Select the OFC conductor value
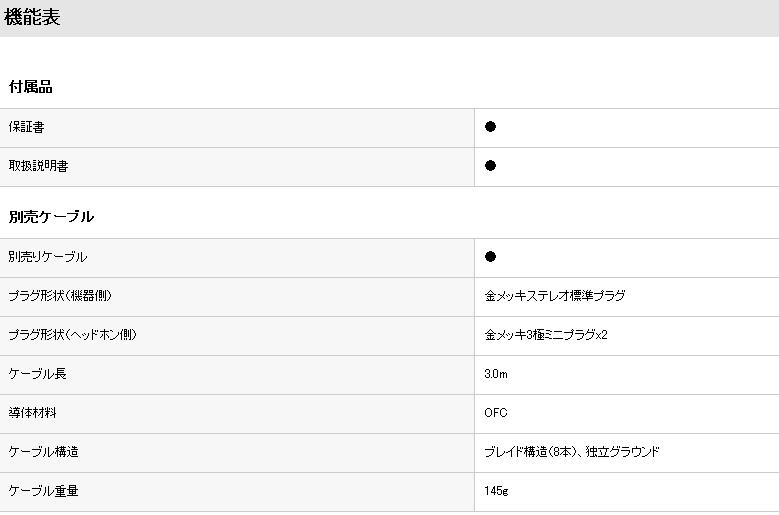This screenshot has height=515, width=779. (x=496, y=413)
